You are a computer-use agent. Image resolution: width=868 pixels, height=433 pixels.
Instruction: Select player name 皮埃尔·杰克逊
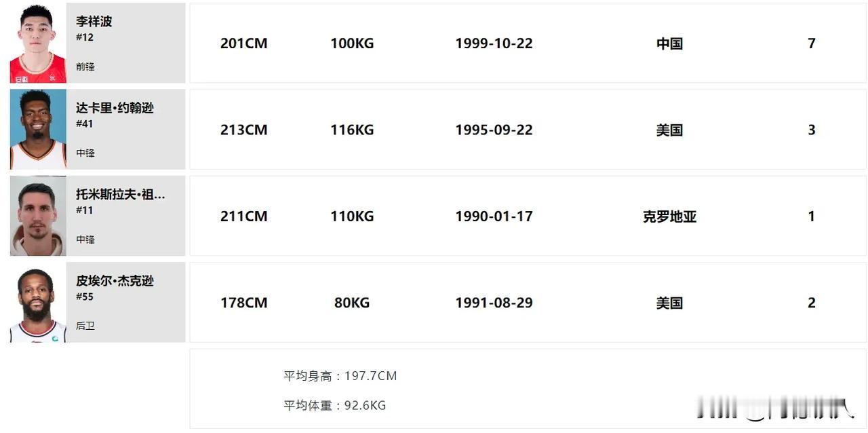pyautogui.click(x=115, y=281)
